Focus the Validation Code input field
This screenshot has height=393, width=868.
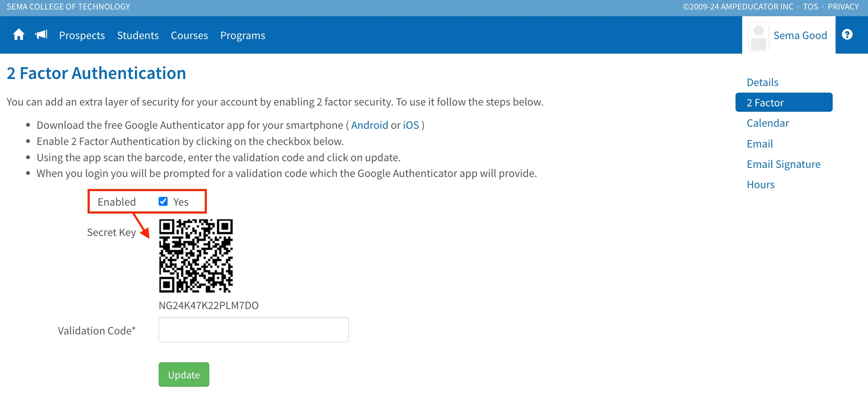click(254, 330)
